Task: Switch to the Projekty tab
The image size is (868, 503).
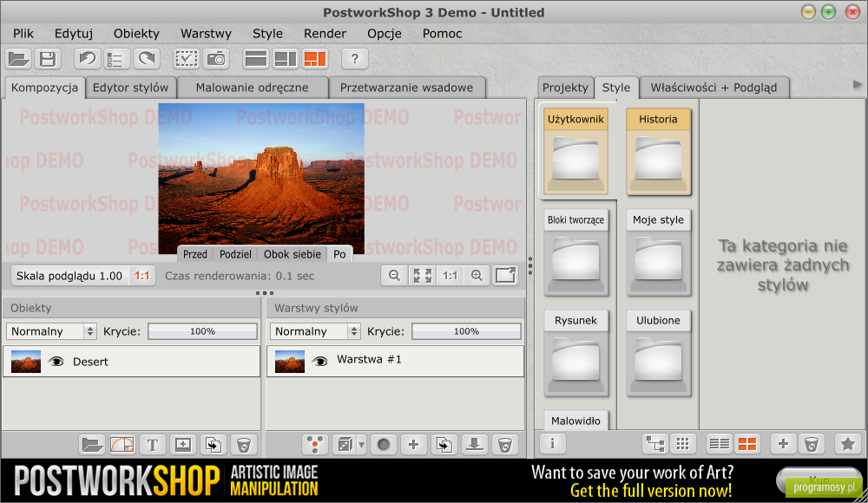Action: 565,88
